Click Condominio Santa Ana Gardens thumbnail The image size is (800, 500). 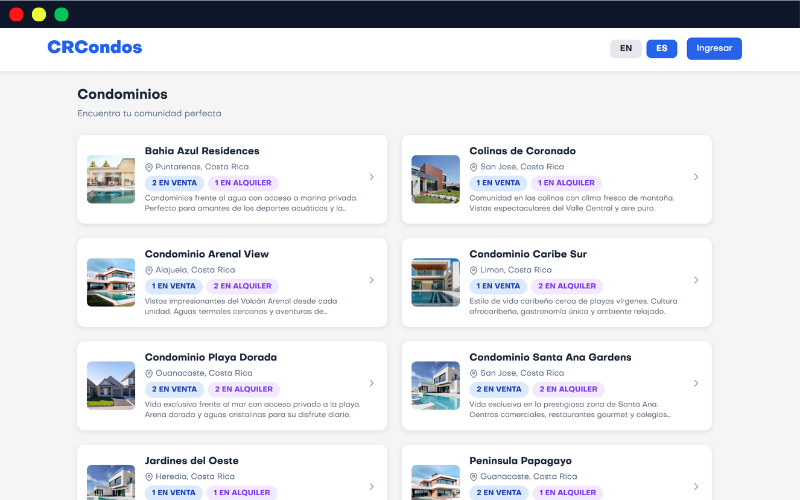pos(436,385)
